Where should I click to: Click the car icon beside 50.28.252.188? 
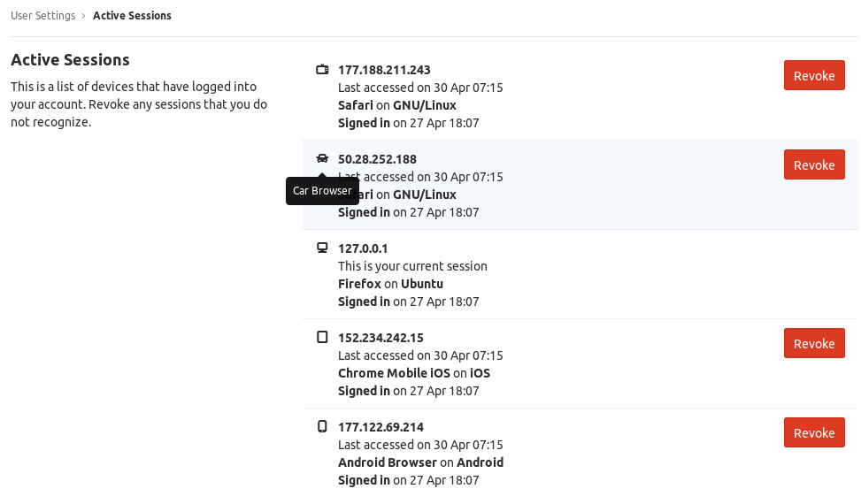click(x=322, y=159)
